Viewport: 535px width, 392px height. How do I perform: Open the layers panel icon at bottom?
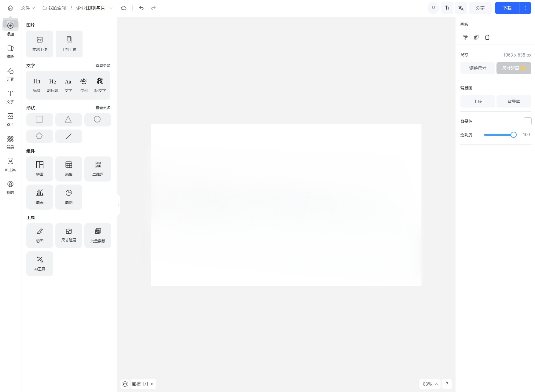pos(125,384)
